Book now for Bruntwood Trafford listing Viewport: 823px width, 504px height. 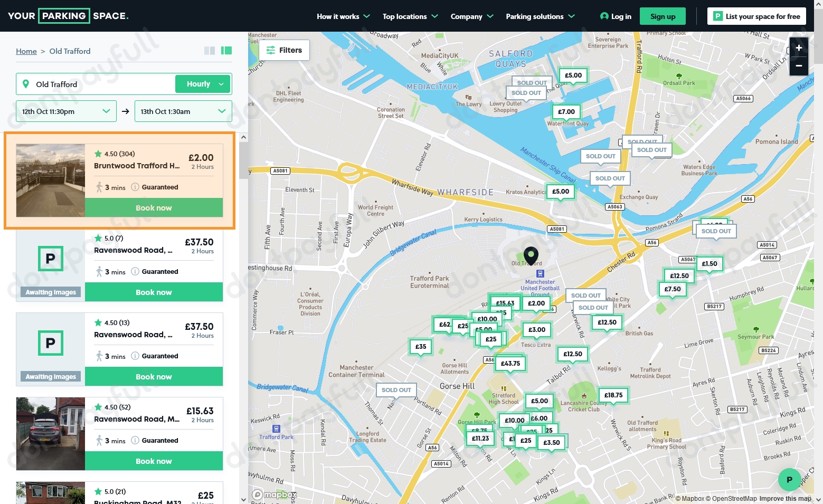point(154,208)
